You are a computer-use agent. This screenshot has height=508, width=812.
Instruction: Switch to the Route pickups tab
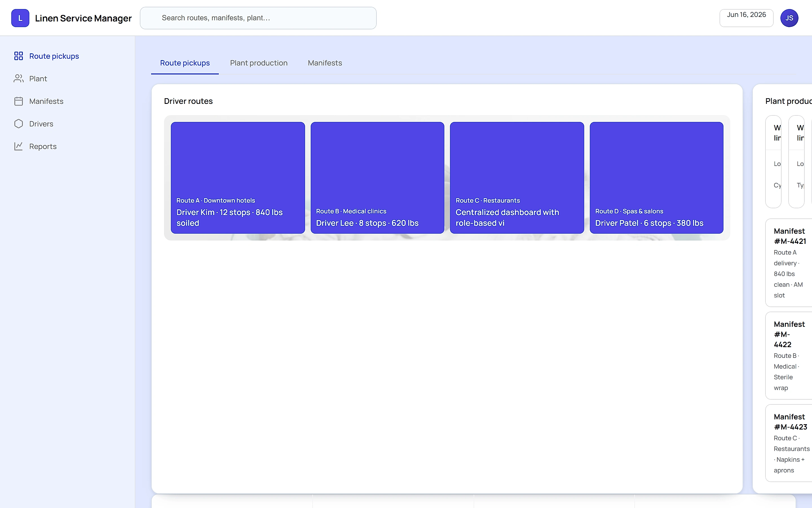185,63
